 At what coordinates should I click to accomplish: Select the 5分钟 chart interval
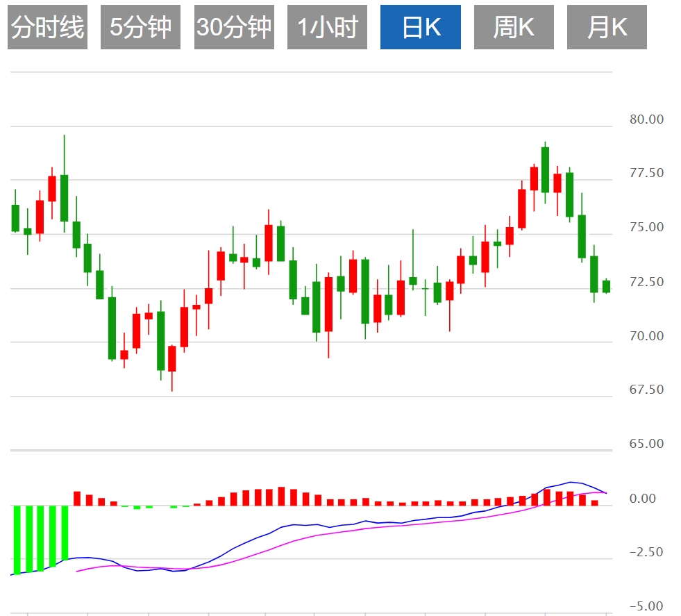140,27
